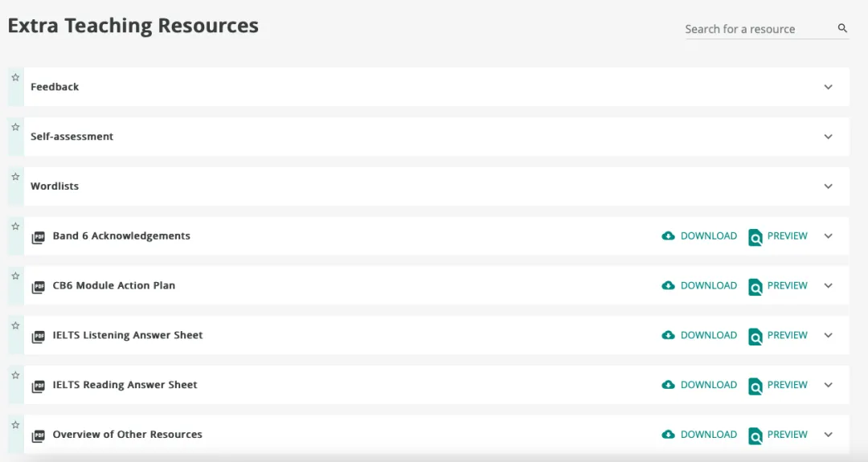Focus the Search for a resource field
The height and width of the screenshot is (462, 868).
757,29
